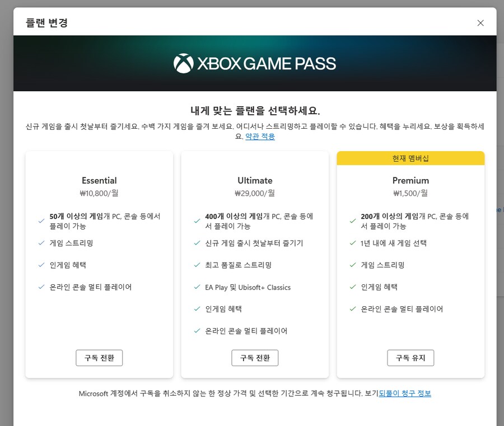Click the 현재 멤버십 banner above Premium
The width and height of the screenshot is (504, 426).
410,158
